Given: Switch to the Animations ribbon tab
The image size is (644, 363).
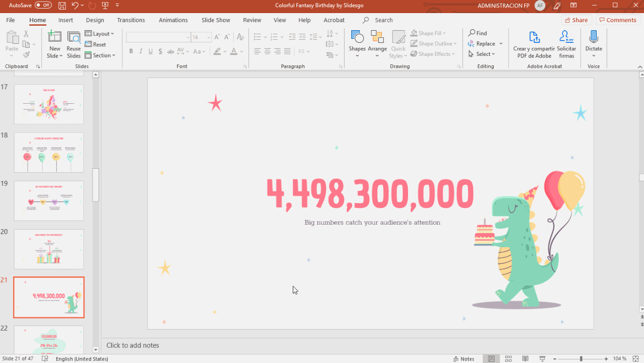Looking at the screenshot, I should pos(173,20).
